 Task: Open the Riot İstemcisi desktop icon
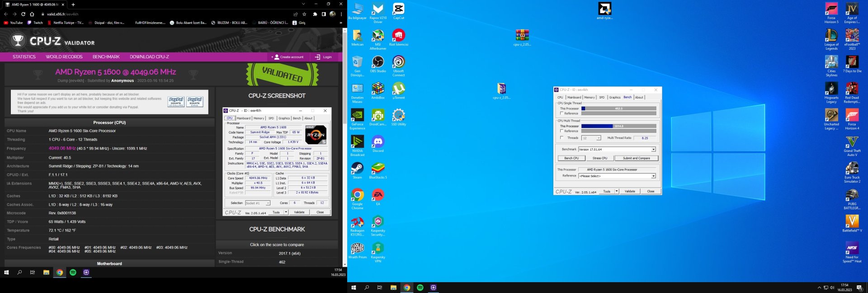point(398,38)
